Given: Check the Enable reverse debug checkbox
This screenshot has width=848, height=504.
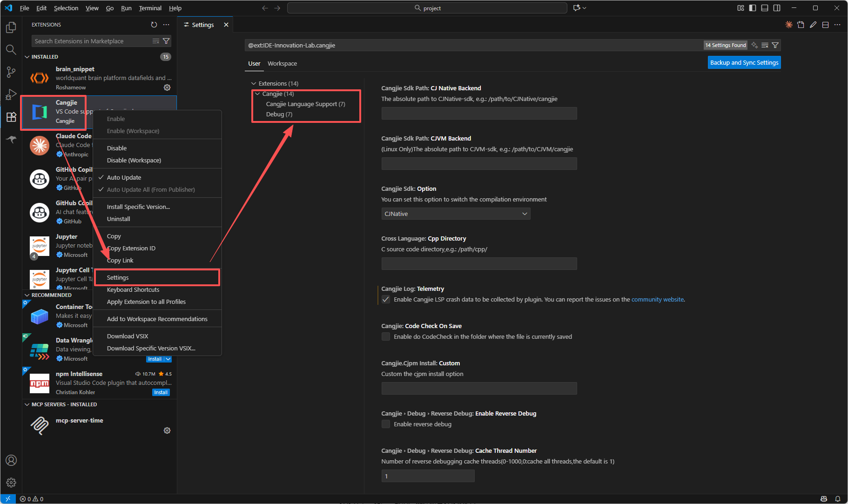Looking at the screenshot, I should pyautogui.click(x=386, y=424).
